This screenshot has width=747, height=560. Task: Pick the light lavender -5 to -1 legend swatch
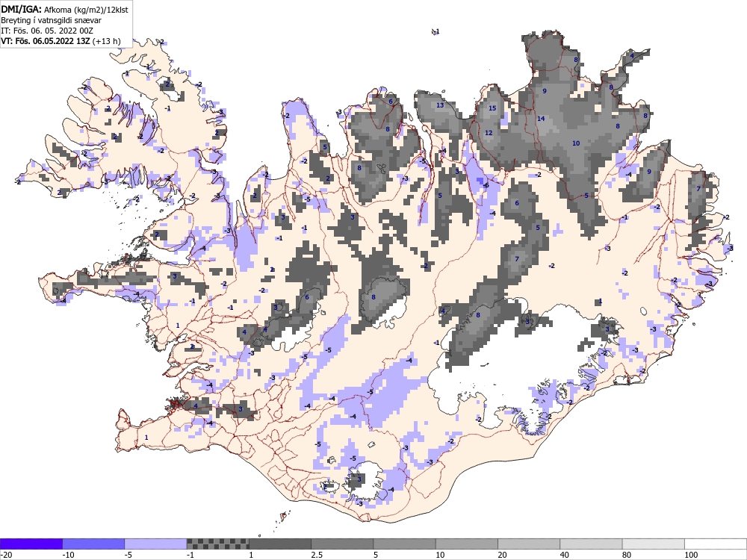(156, 544)
